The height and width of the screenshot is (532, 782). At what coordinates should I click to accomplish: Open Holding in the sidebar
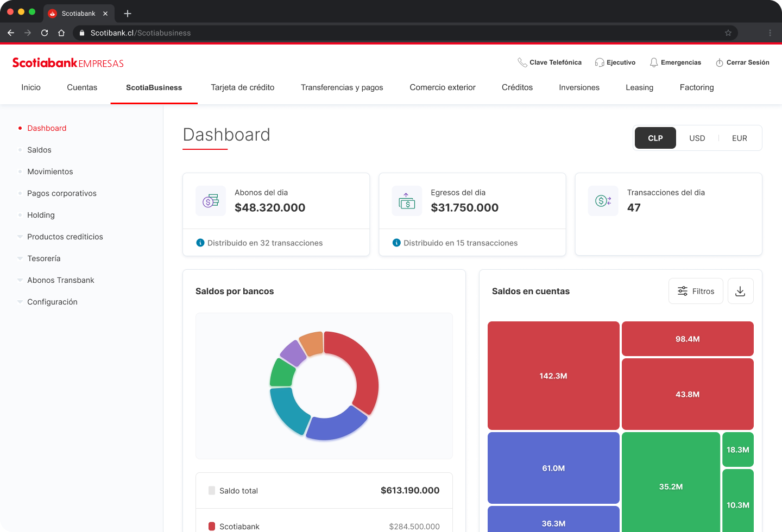click(41, 215)
